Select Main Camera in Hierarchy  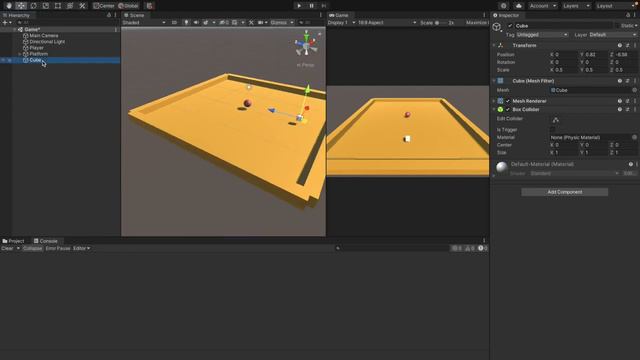pos(43,36)
